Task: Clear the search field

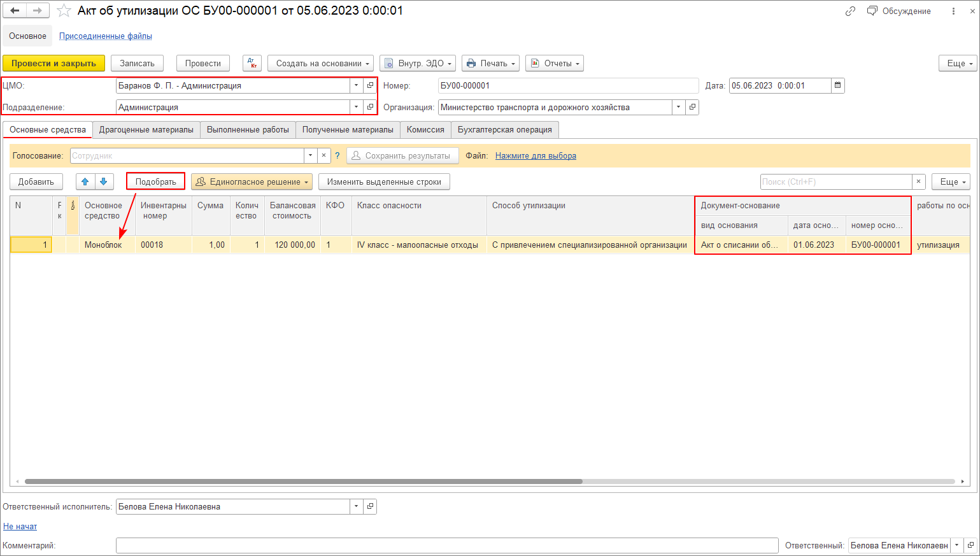Action: [918, 182]
